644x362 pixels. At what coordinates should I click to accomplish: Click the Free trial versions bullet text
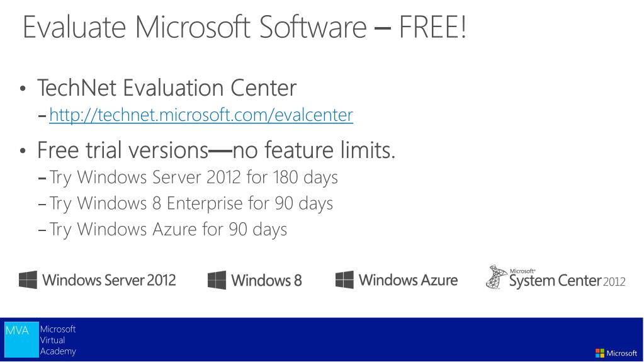pyautogui.click(x=216, y=150)
